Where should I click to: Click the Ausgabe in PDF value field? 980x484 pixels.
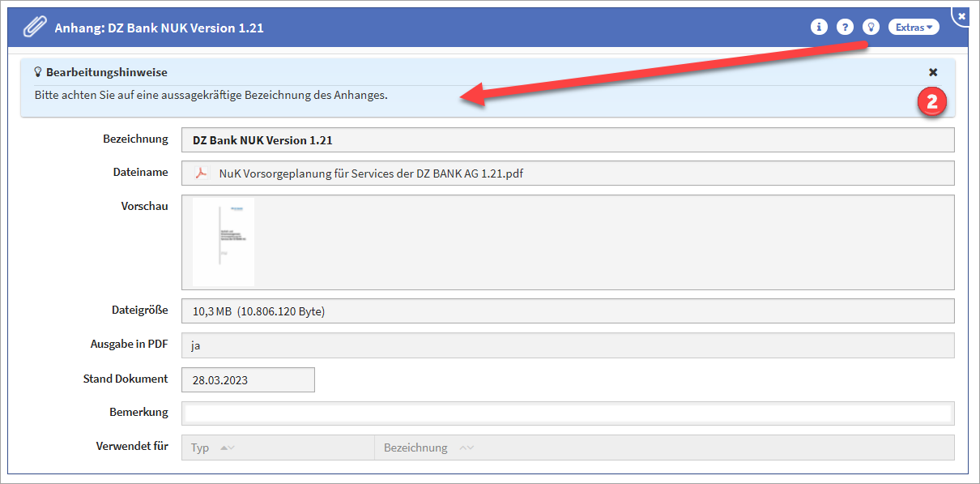click(567, 345)
